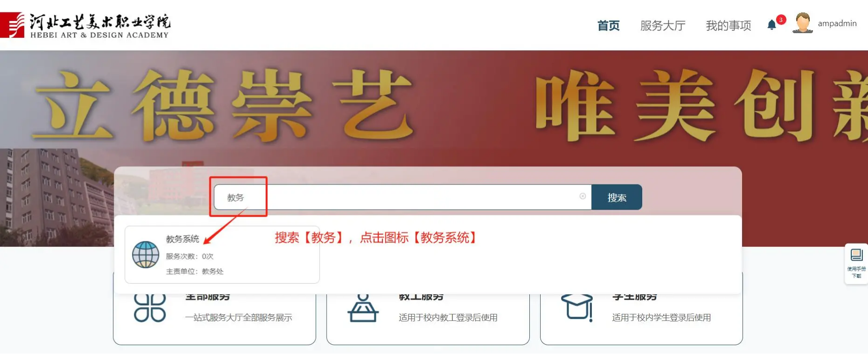Open the 服务大厅 menu item
868x354 pixels.
pyautogui.click(x=663, y=26)
